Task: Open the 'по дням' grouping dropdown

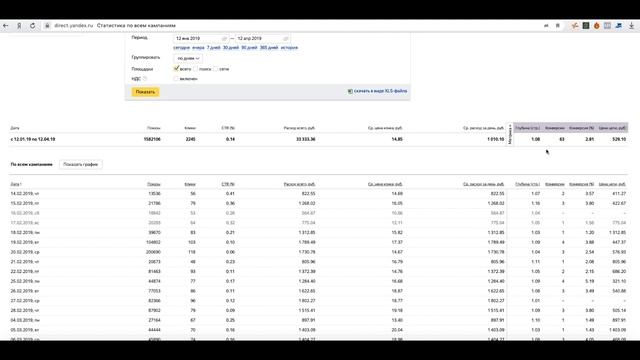Action: coord(188,58)
